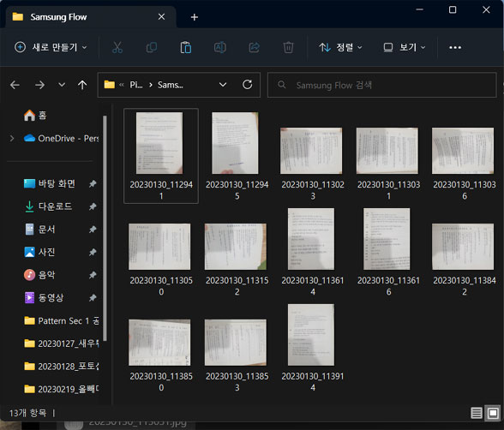Image resolution: width=504 pixels, height=430 pixels.
Task: Select image 20230130_113850
Action: (161, 355)
